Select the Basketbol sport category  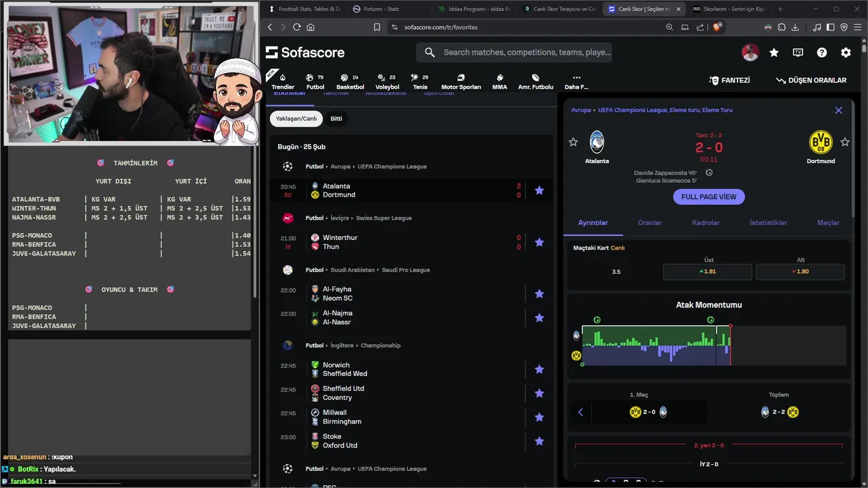(x=351, y=81)
